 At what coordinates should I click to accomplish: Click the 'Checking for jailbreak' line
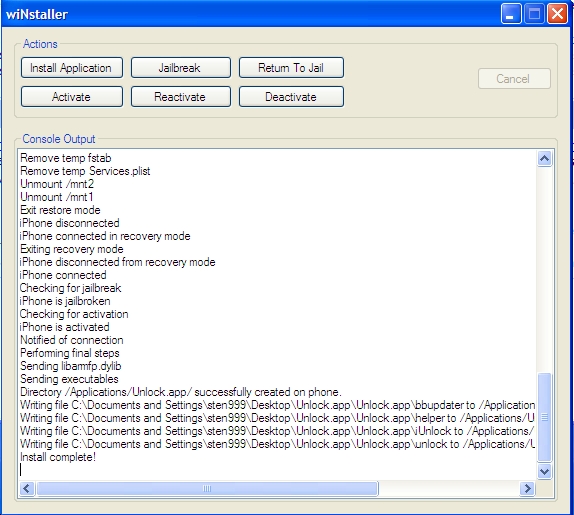point(70,288)
